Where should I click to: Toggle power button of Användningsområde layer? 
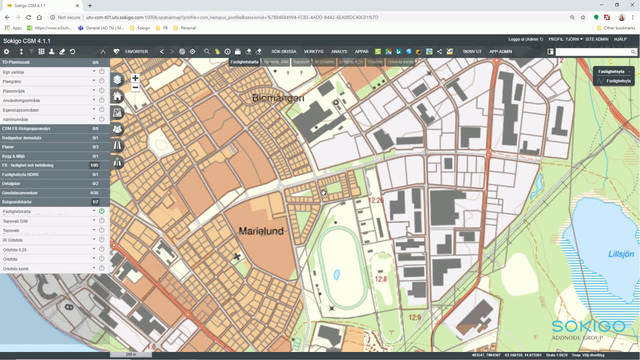pyautogui.click(x=102, y=100)
